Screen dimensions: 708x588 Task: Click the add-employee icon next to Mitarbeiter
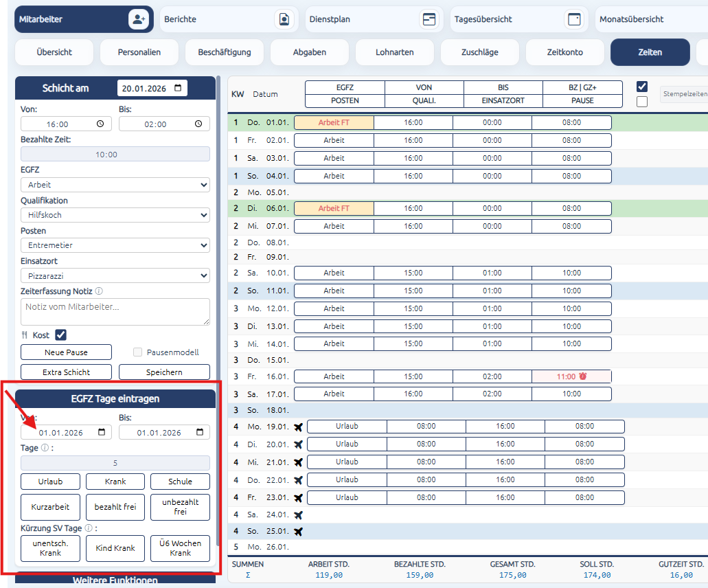pyautogui.click(x=139, y=19)
